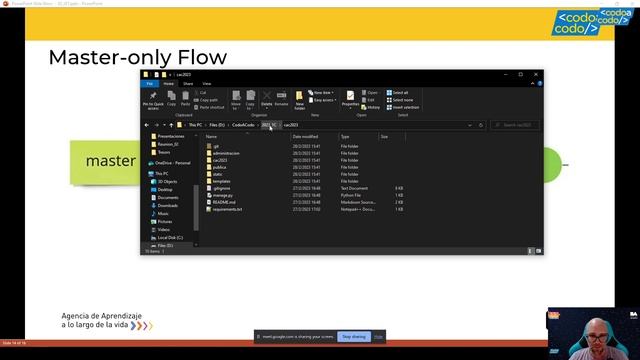Open Explorer help question mark icon
Viewport: 640px width, 360px height.
coord(540,84)
